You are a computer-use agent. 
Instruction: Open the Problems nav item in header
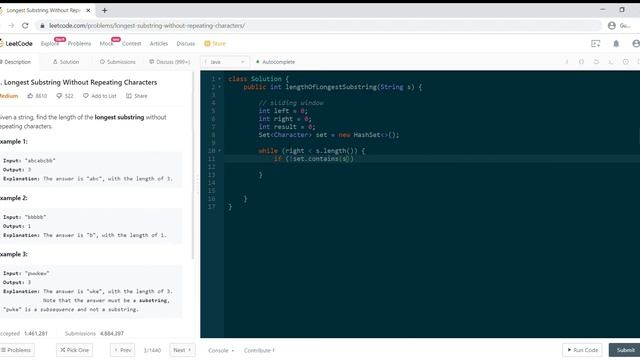(79, 44)
